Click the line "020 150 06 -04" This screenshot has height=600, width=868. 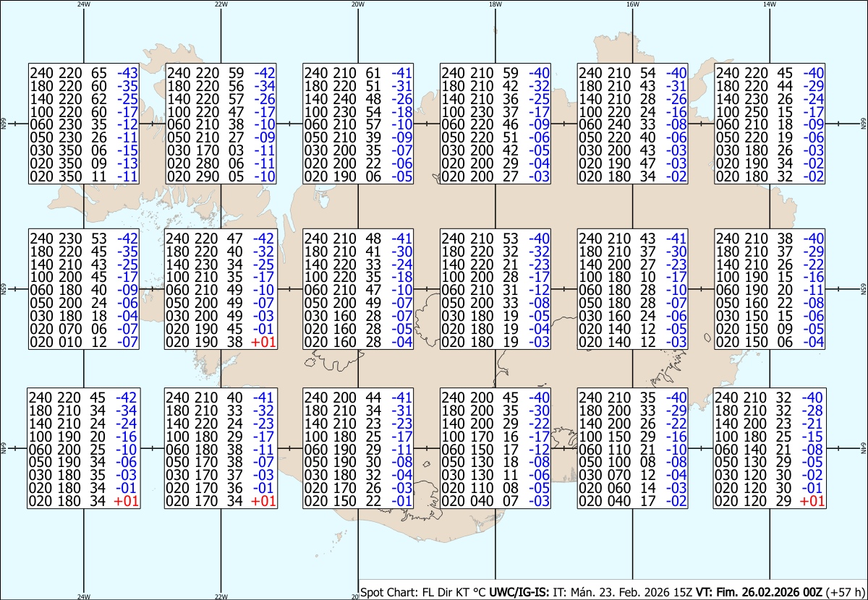click(770, 342)
